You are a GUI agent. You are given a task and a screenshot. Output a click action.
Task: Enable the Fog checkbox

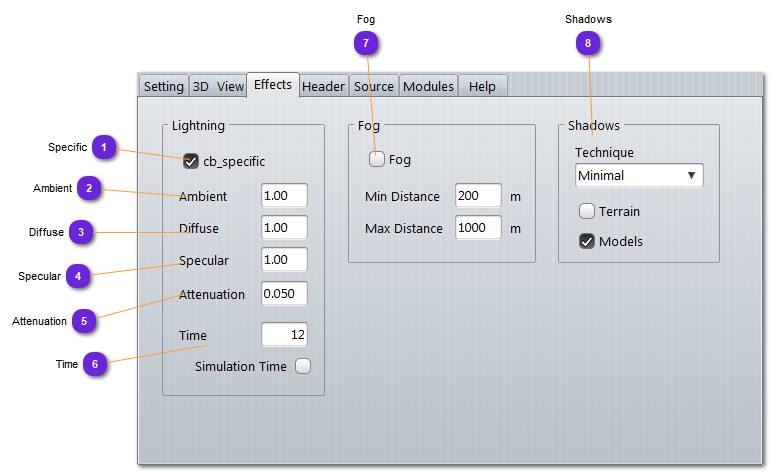377,159
